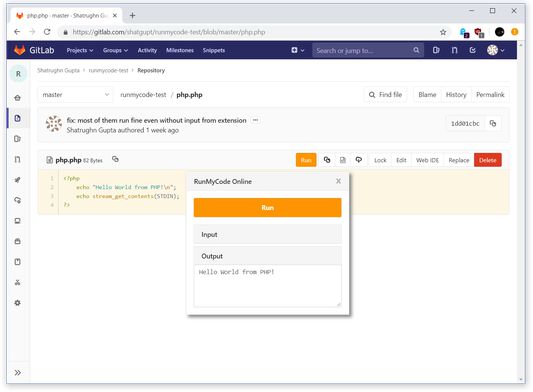Image resolution: width=533 pixels, height=392 pixels.
Task: Click the large Run button in popup
Action: (268, 207)
